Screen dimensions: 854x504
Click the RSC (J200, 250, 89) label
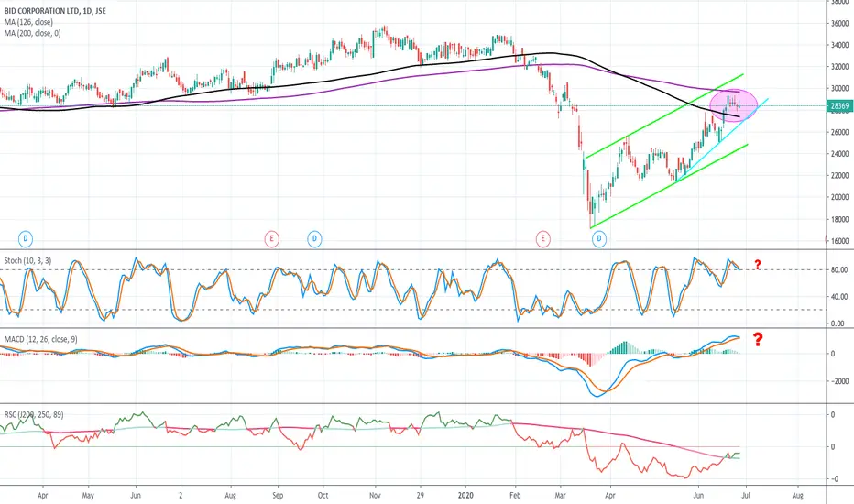click(x=34, y=414)
